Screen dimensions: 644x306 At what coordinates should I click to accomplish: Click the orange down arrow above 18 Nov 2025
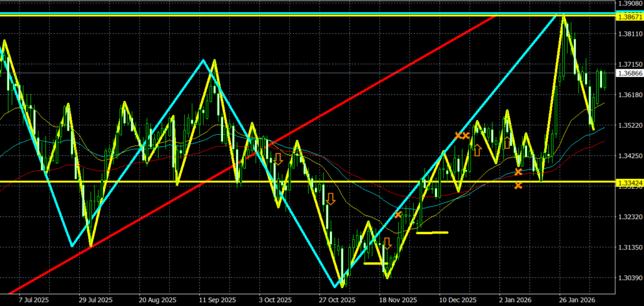click(387, 243)
